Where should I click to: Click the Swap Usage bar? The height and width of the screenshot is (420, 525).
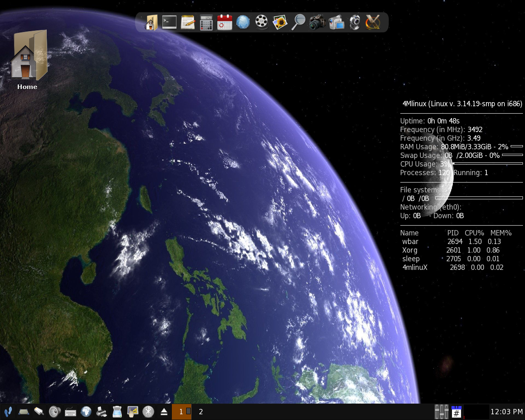point(512,155)
